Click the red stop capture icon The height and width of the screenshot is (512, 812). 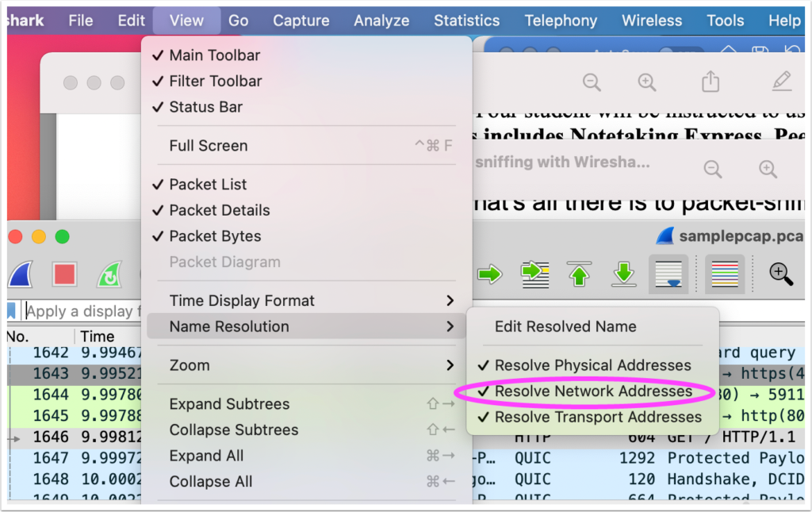coord(64,274)
